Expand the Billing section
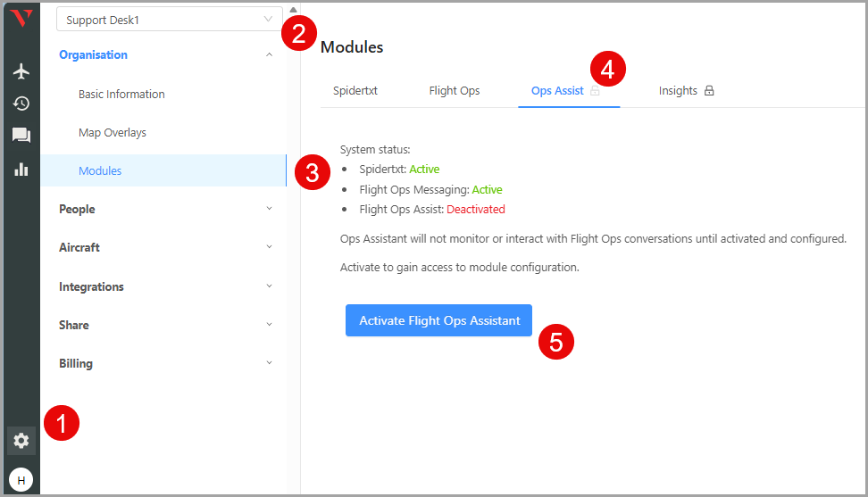Screen dimensions: 868x497 pos(165,363)
